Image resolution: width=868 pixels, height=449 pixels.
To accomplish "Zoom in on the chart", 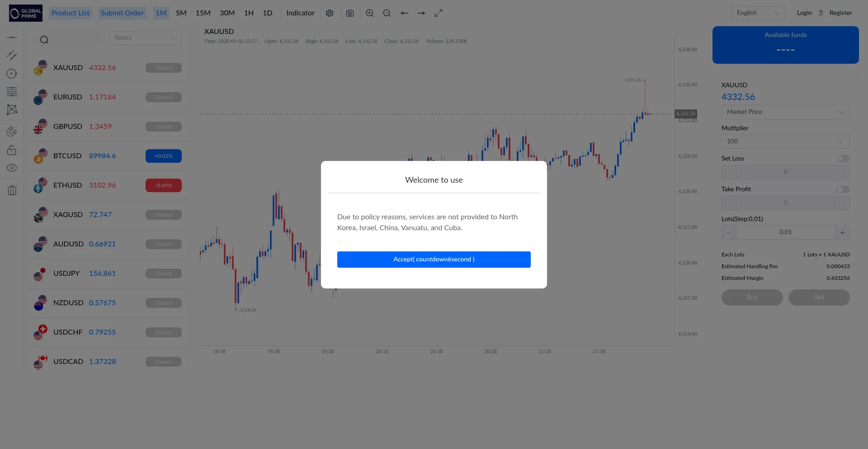I will (x=370, y=13).
